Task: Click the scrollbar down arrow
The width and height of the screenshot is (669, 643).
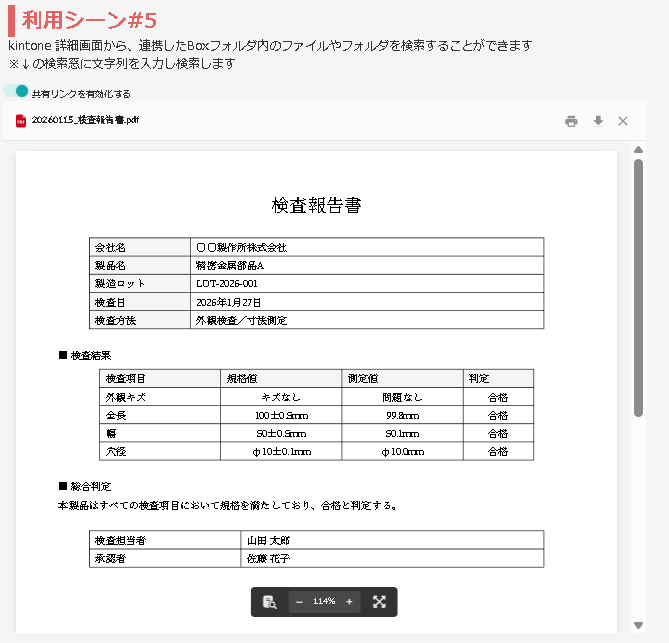Action: pyautogui.click(x=638, y=626)
